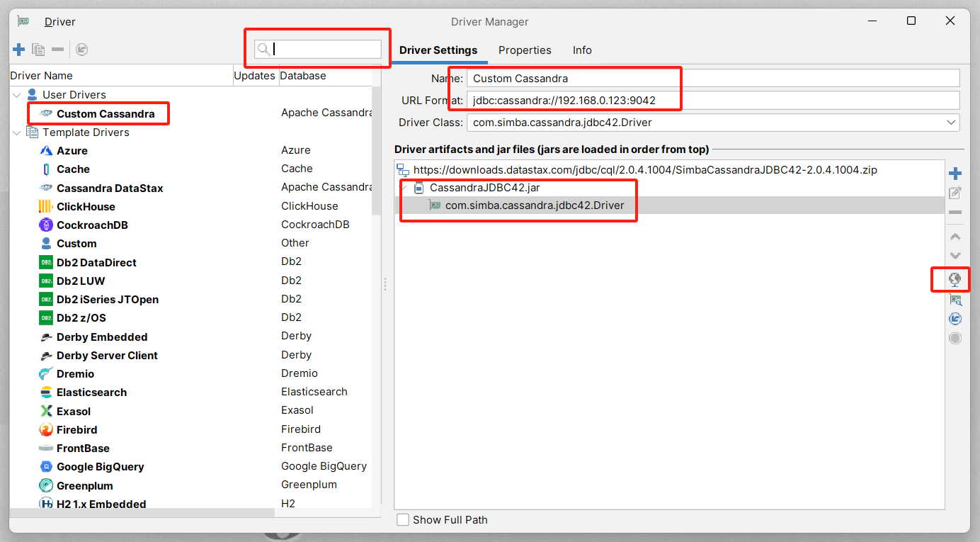Remove the selected artifact with the right-side minus
980x542 pixels.
[955, 212]
